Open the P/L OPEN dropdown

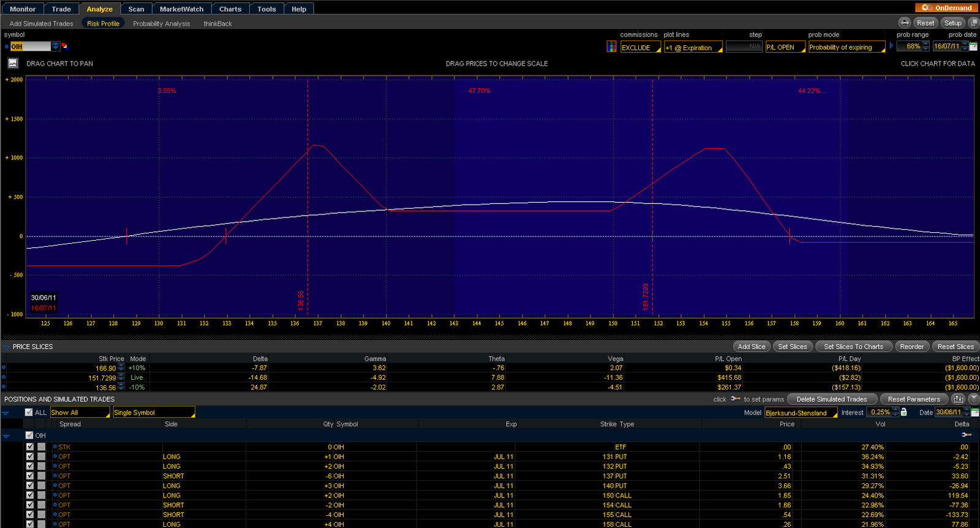point(785,47)
